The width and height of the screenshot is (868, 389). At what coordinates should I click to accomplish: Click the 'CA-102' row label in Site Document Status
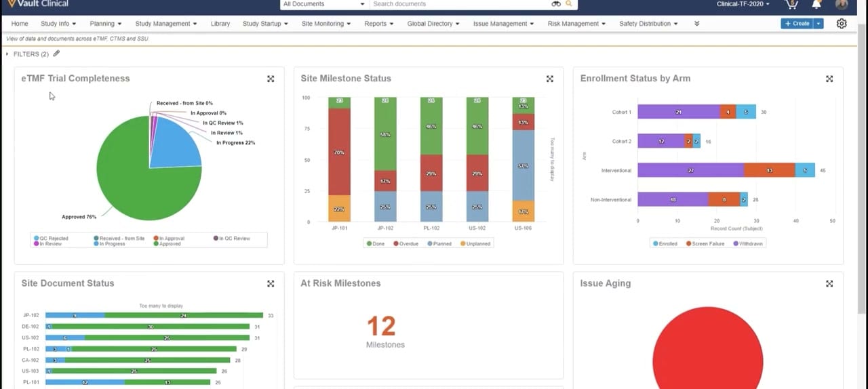click(x=31, y=361)
